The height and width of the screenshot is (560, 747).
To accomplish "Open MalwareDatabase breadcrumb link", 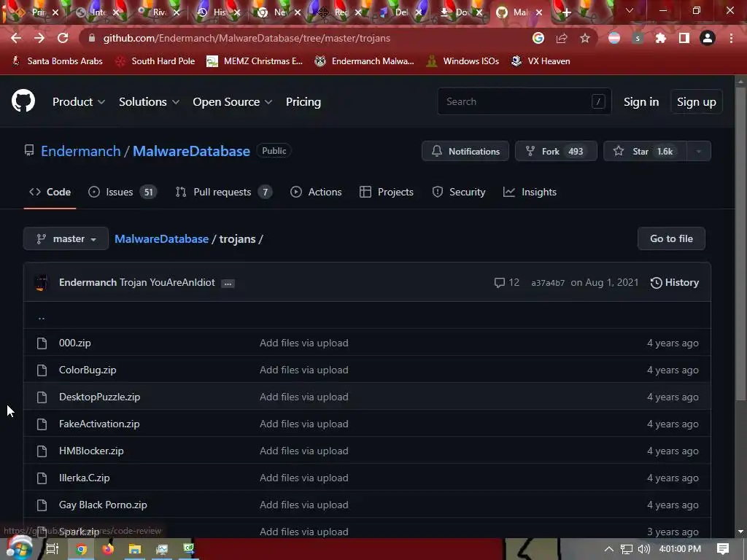I will click(x=161, y=238).
